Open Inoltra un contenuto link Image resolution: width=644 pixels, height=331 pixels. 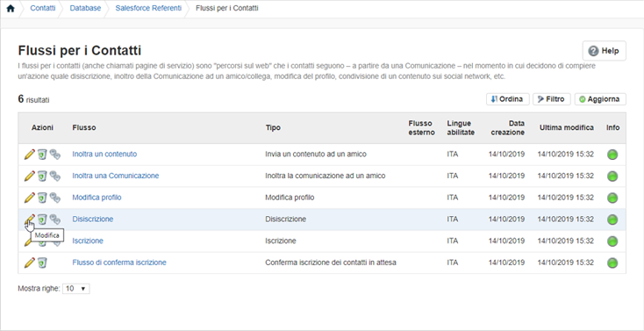pos(104,155)
